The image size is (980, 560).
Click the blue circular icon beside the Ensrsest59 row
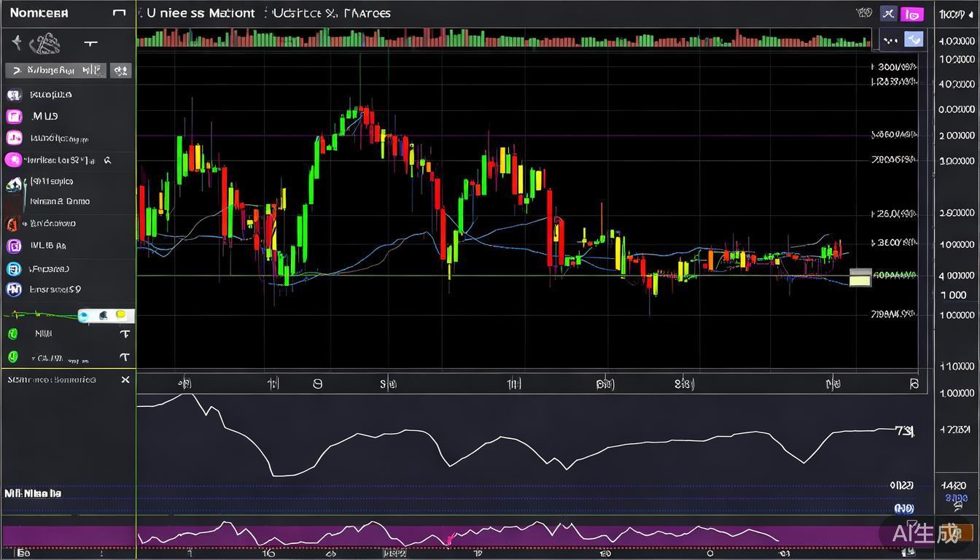pos(14,289)
